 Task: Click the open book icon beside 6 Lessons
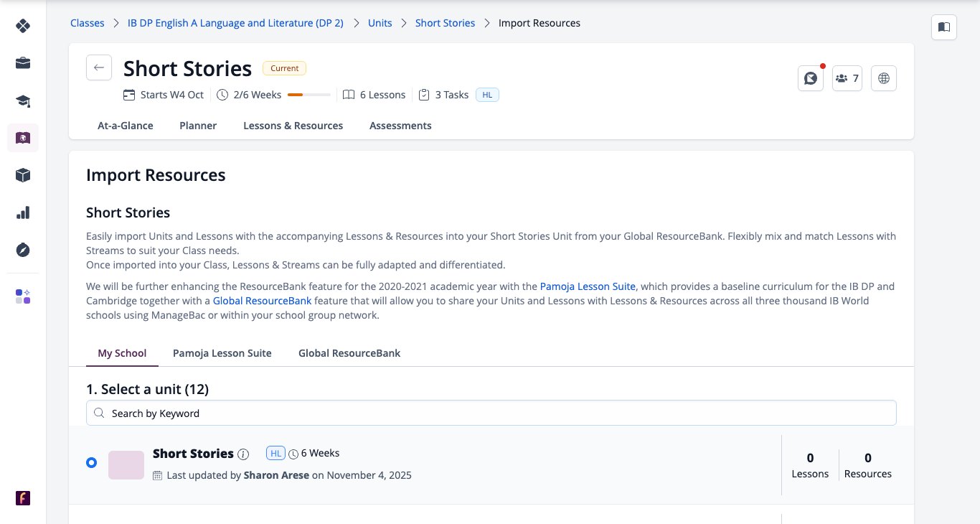349,95
